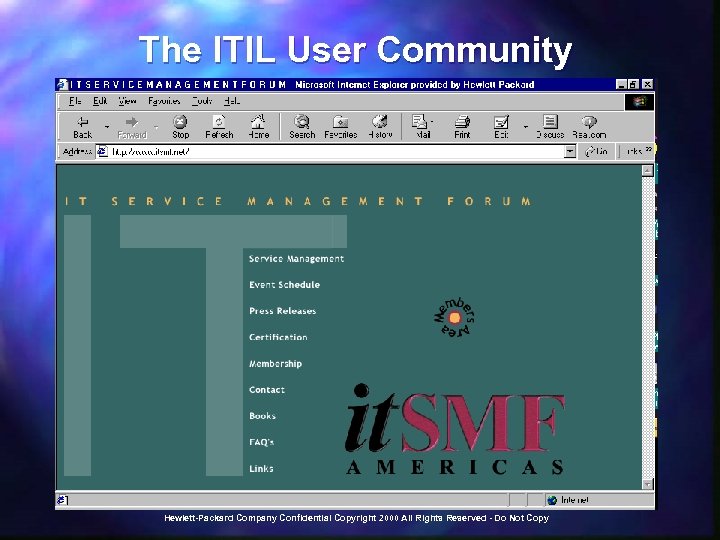Viewport: 720px width, 540px height.
Task: Expand the Links toolbar chevron
Action: pos(649,149)
